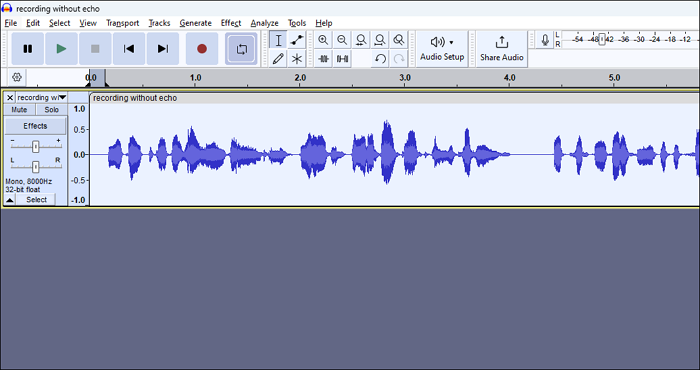Open the Effect menu
The height and width of the screenshot is (370, 700).
click(x=231, y=23)
